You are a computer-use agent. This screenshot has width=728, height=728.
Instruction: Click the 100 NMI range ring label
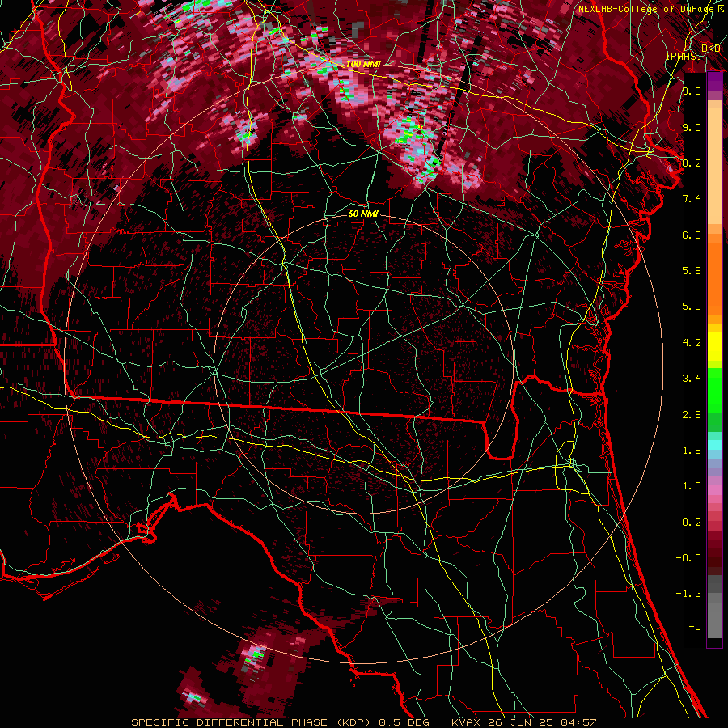[x=363, y=64]
